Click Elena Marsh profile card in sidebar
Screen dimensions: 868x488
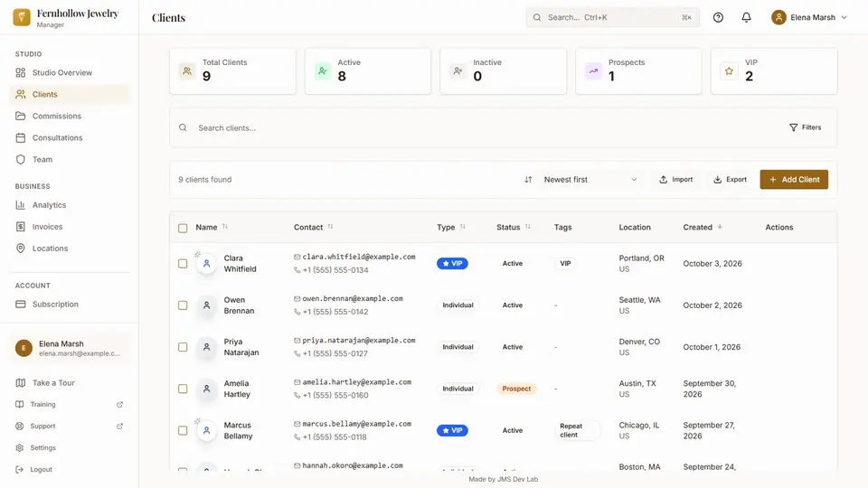[70, 348]
